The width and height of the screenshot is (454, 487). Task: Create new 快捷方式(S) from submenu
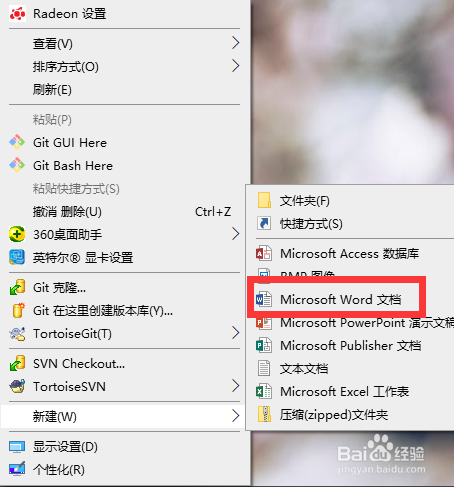(311, 224)
